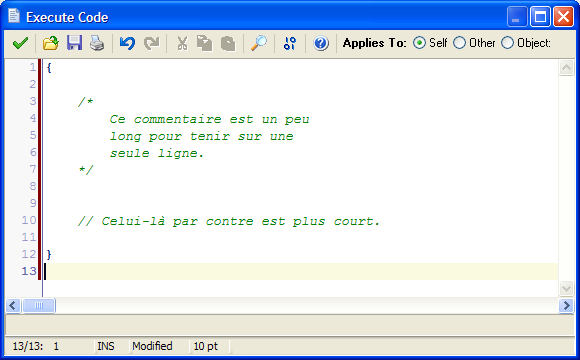Click the '/*' comment opener on line 3

[85, 102]
